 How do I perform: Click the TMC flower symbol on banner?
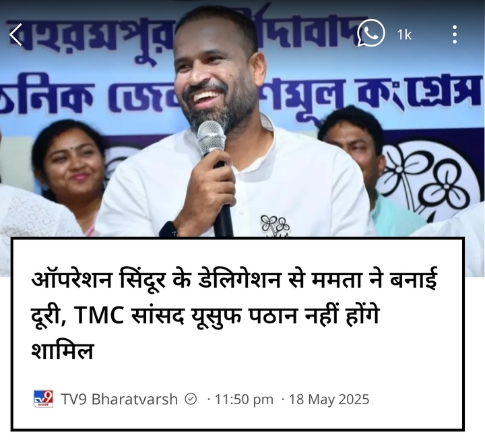[428, 179]
